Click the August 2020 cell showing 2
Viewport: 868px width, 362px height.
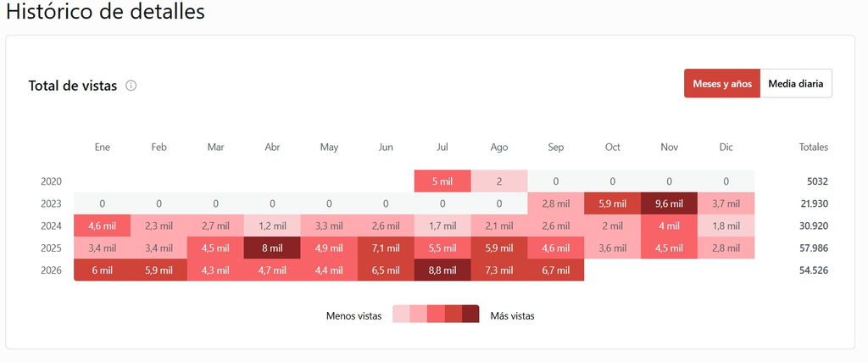(x=499, y=181)
